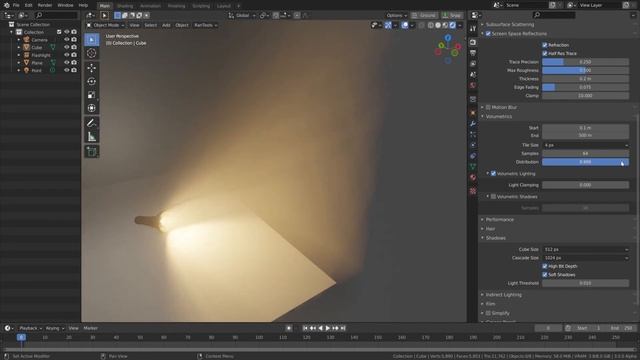Select the Rotate tool

pos(92,81)
